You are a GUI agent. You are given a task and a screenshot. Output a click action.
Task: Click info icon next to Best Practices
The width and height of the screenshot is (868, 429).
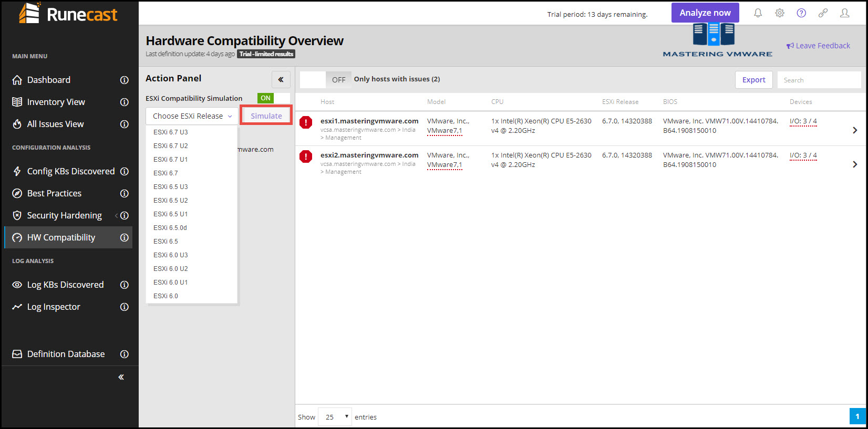click(125, 193)
